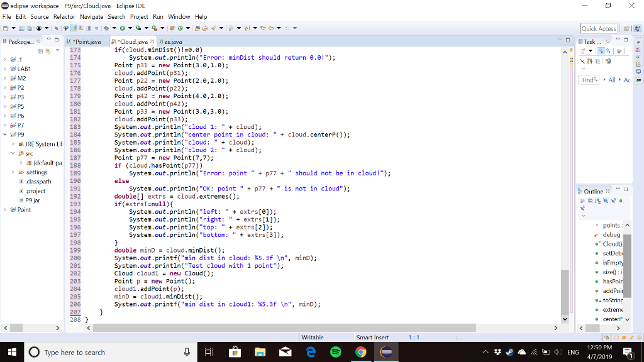Launch Debug mode from the toolbar
Image resolution: width=644 pixels, height=362 pixels.
106,28
